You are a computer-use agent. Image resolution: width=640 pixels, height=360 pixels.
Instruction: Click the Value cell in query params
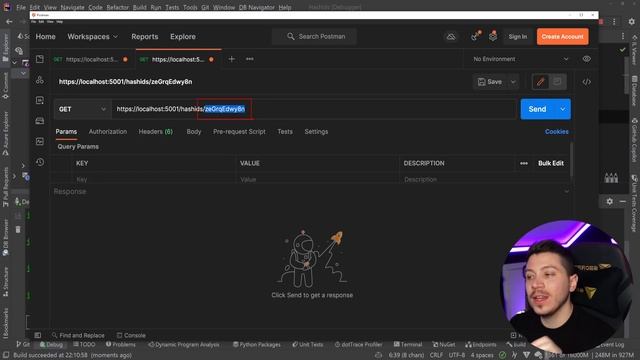[317, 179]
